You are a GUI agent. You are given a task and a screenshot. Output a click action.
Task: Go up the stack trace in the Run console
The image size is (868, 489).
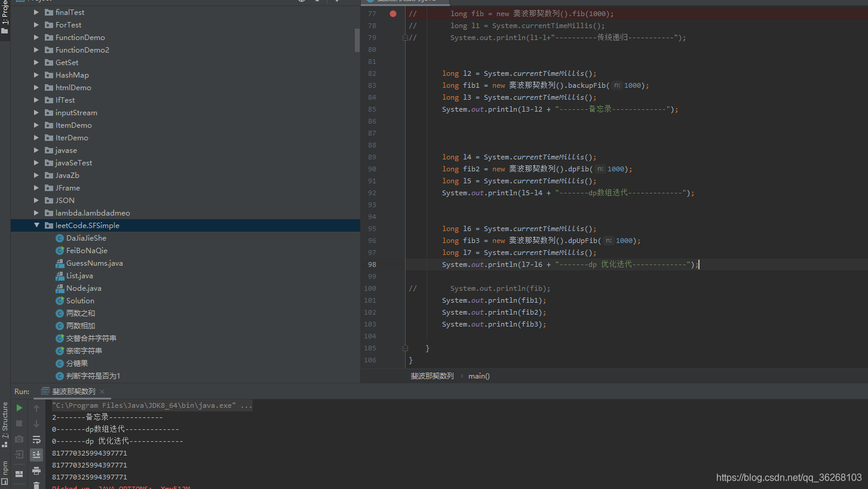(36, 408)
